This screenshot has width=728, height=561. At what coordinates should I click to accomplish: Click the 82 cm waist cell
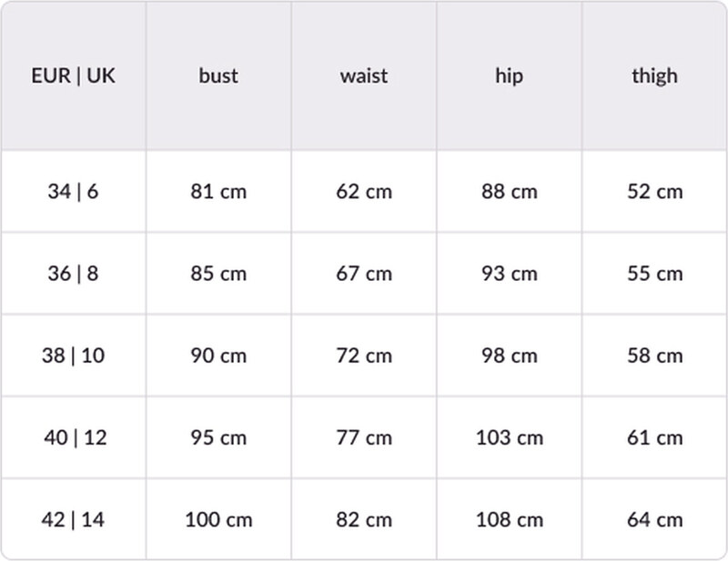click(364, 520)
